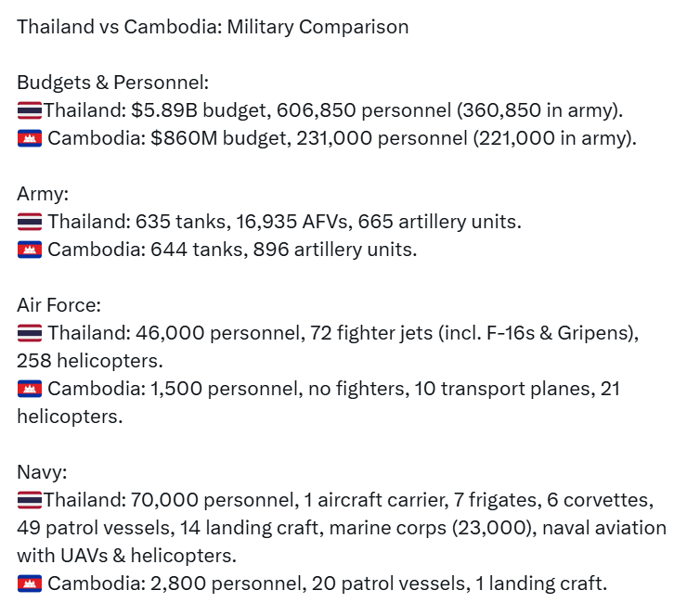Viewport: 687px width, 616px height.
Task: Click the 1 aircraft carrier text
Action: coord(376,500)
